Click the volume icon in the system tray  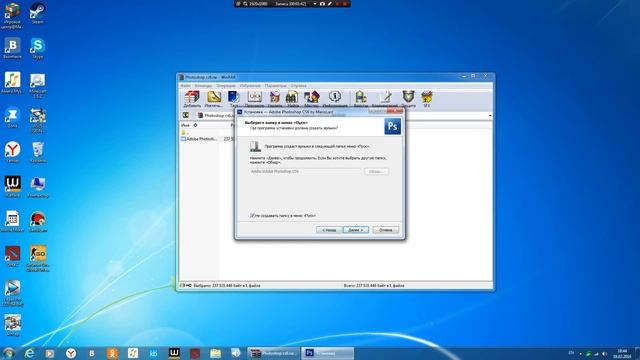tap(604, 353)
